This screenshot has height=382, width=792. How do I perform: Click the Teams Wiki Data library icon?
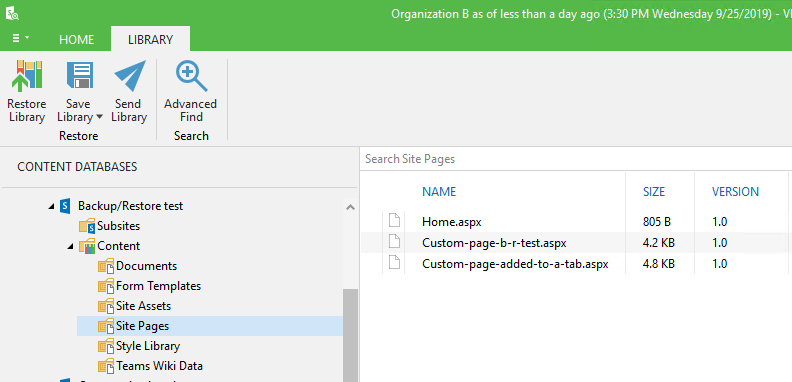[106, 366]
